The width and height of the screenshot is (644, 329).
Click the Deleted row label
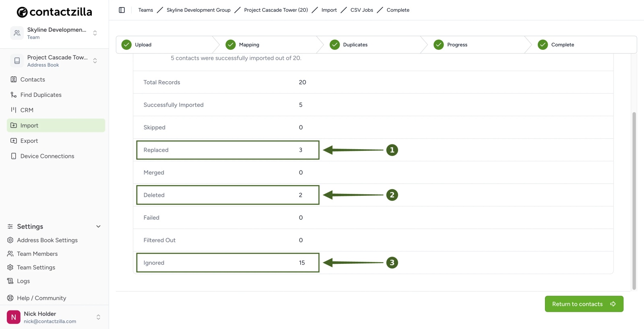pos(154,195)
